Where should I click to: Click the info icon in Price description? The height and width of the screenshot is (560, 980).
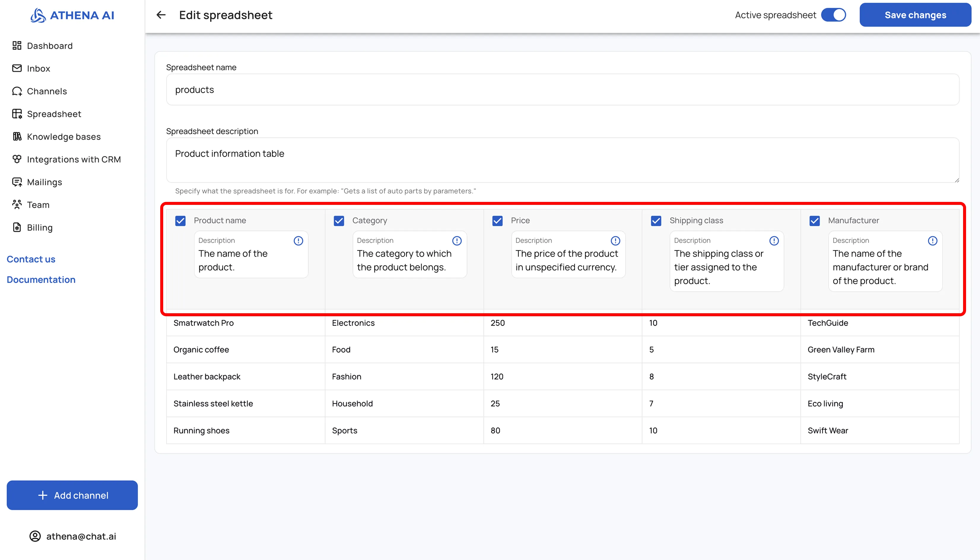click(615, 241)
